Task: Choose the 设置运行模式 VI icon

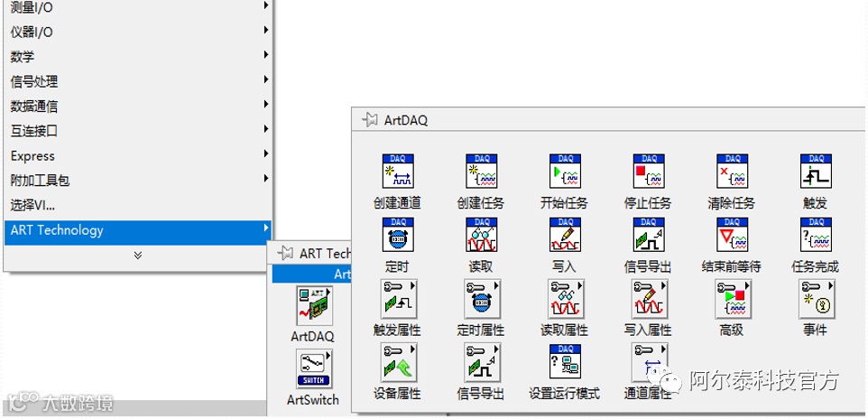Action: pos(565,362)
